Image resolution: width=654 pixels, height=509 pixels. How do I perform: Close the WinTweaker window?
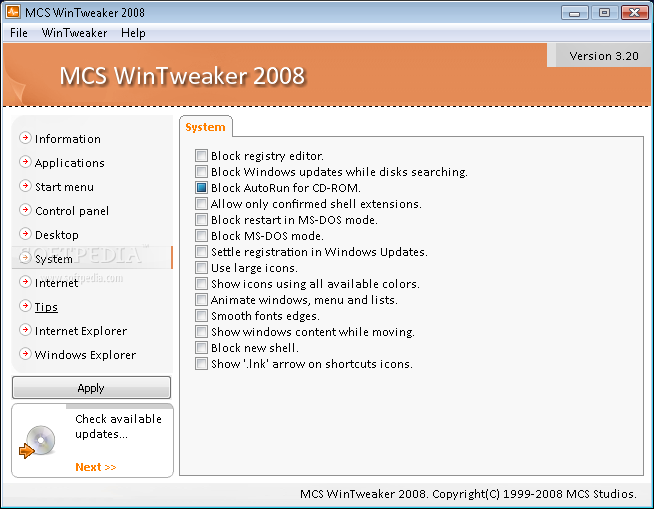pos(634,13)
